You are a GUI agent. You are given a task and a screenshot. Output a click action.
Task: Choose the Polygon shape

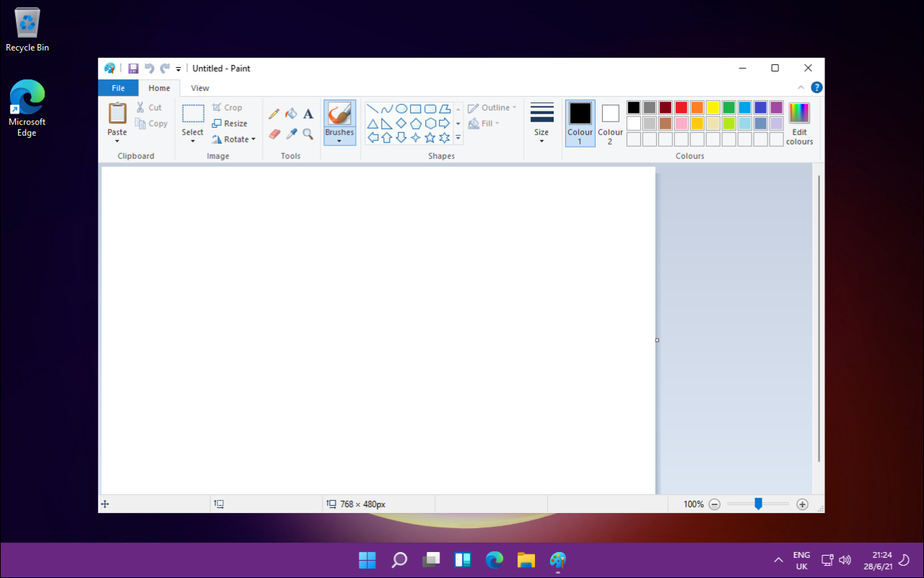click(x=445, y=109)
